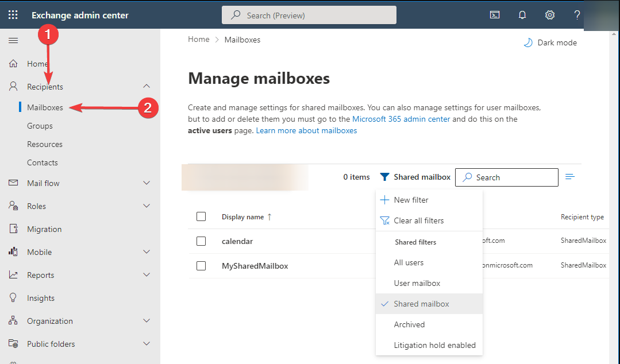
Task: Sort by the Display name arrow
Action: coord(269,216)
